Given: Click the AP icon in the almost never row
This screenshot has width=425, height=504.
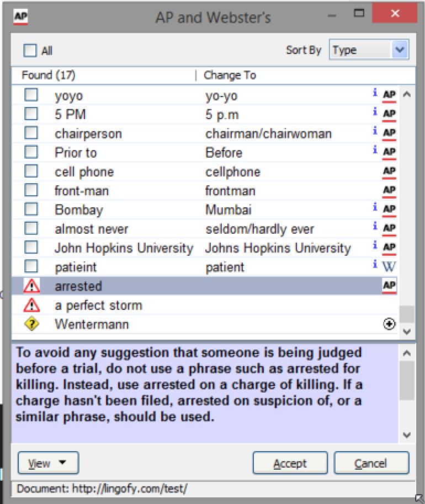Looking at the screenshot, I should pyautogui.click(x=389, y=228).
